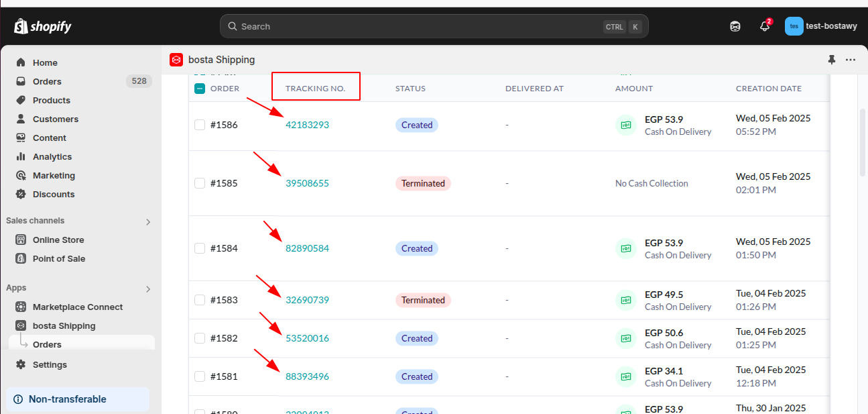
Task: Check the box for order #1583
Action: tap(200, 300)
